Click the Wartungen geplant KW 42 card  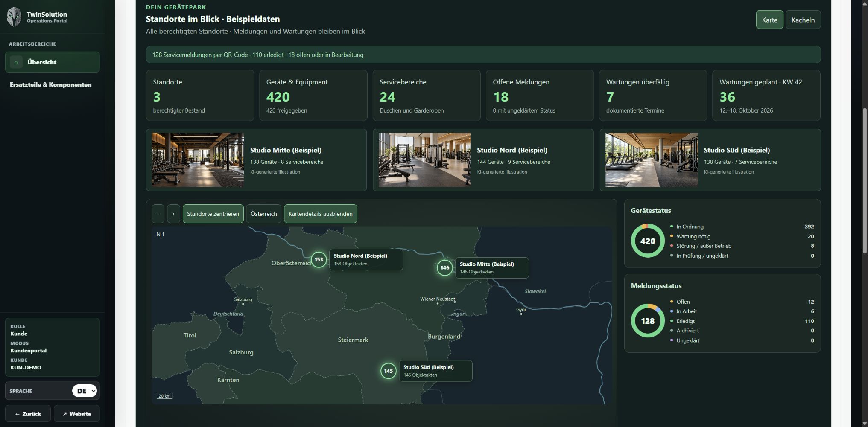(766, 96)
